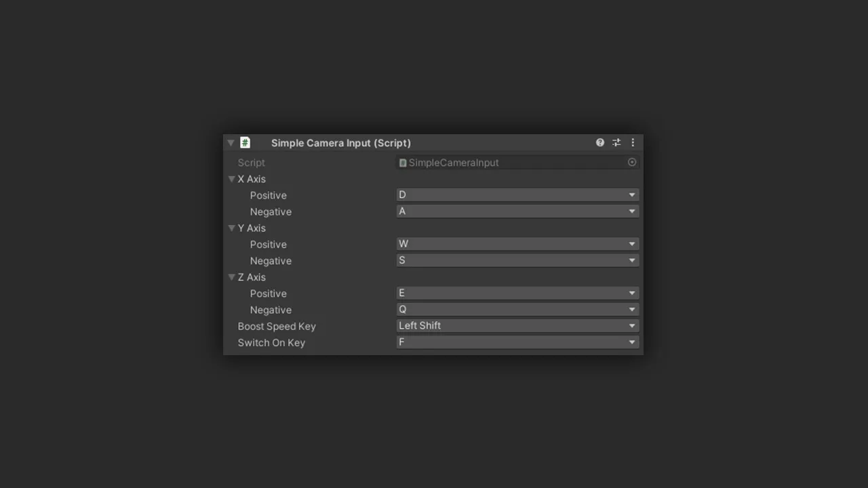Open the three-dot component options menu
Image resolution: width=868 pixels, height=488 pixels.
point(633,143)
